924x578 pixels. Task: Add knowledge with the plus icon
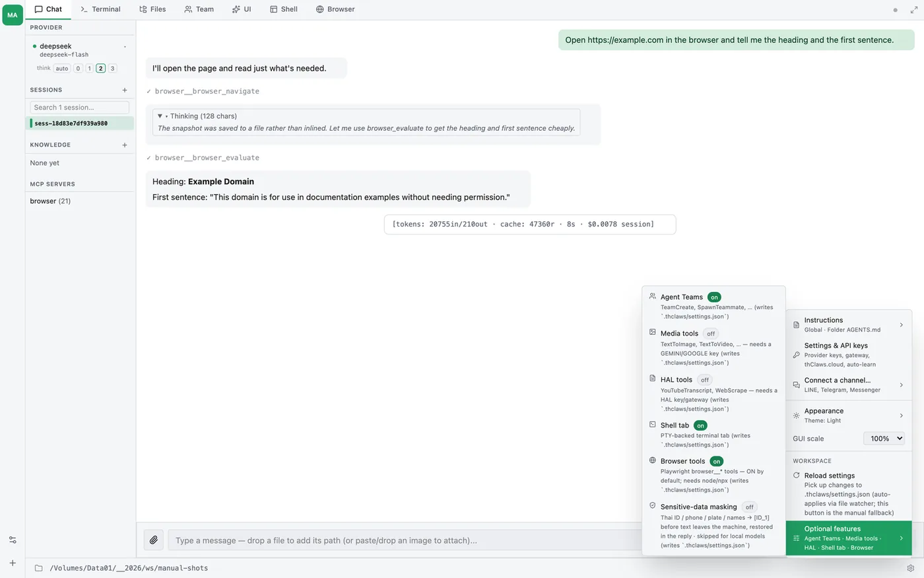[x=125, y=145]
